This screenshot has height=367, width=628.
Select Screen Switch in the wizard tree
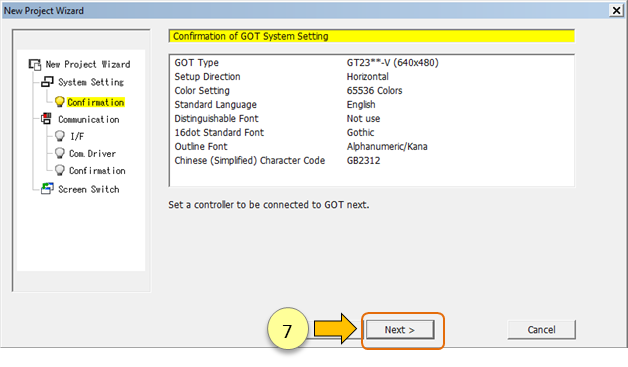tap(89, 189)
